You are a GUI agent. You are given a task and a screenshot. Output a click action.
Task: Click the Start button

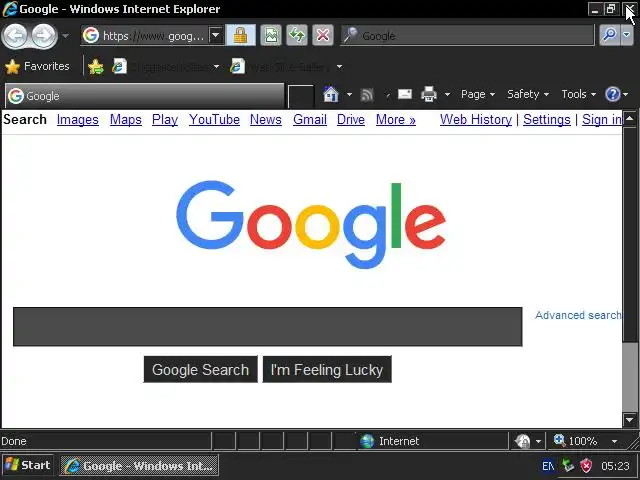(x=28, y=465)
